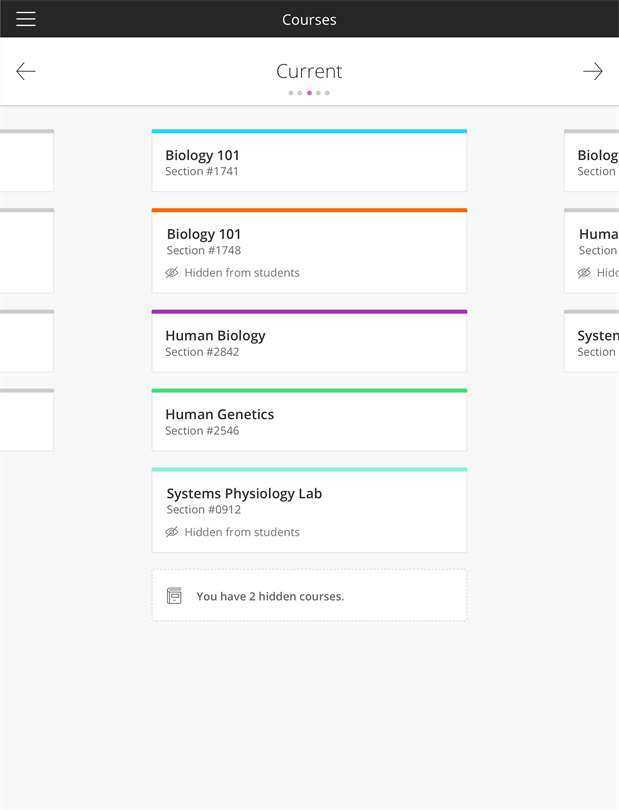Click the Current term heading

tap(309, 71)
